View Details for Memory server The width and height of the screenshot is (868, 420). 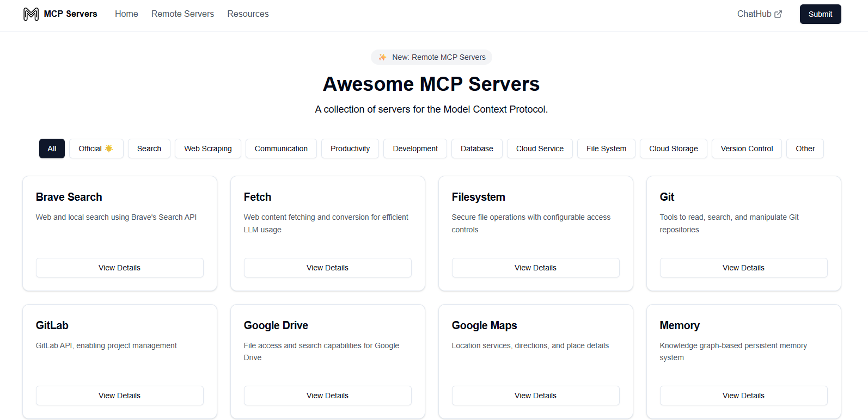coord(743,396)
